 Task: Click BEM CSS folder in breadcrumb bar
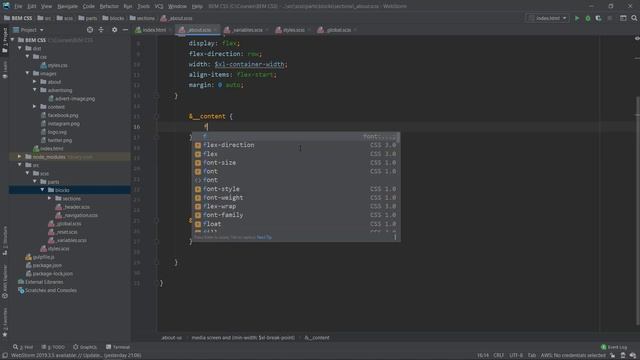click(18, 18)
